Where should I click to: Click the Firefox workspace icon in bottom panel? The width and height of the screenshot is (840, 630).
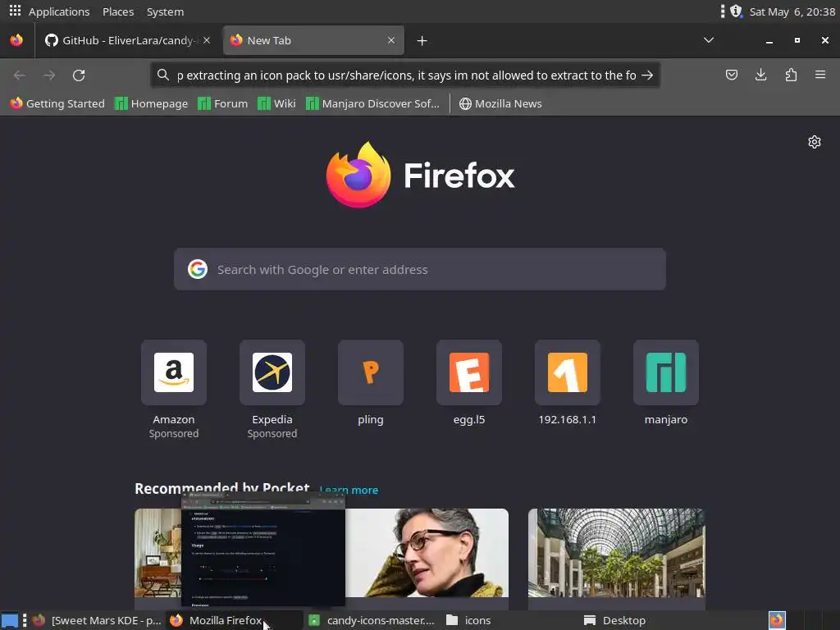[x=777, y=620]
